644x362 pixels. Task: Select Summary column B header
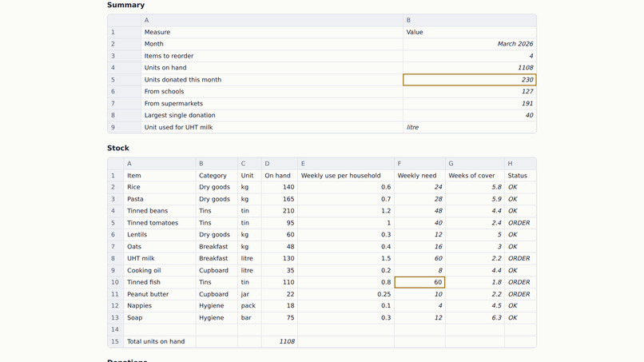(x=470, y=20)
